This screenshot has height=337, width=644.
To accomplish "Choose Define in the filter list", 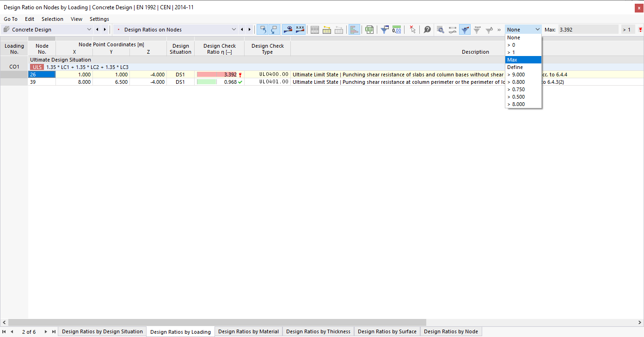I will tap(523, 67).
